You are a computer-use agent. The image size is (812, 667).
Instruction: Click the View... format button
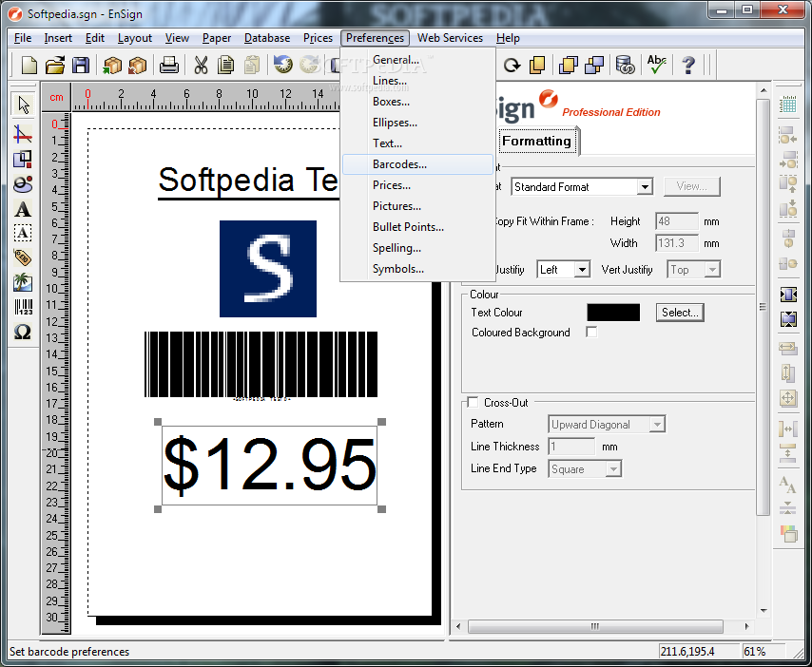pyautogui.click(x=691, y=186)
